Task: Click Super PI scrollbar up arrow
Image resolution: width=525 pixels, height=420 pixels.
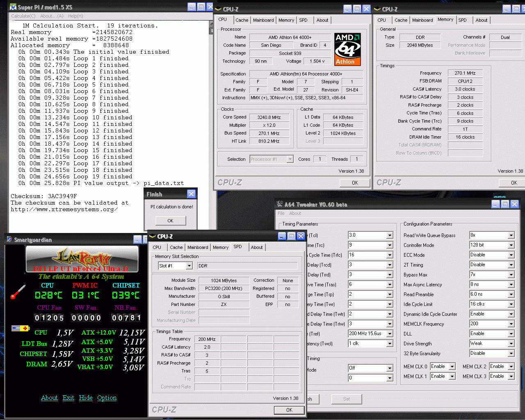Action: pyautogui.click(x=212, y=24)
